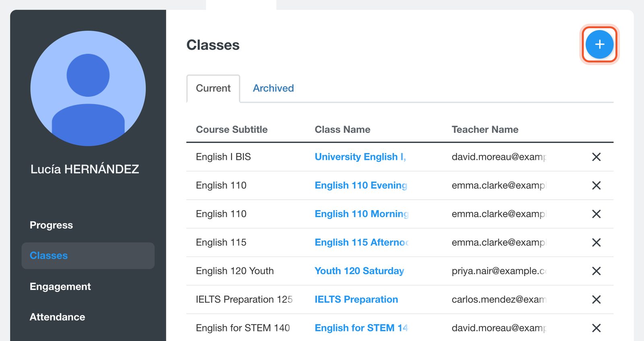
Task: Open the IELTS Preparation class link
Action: coord(356,300)
